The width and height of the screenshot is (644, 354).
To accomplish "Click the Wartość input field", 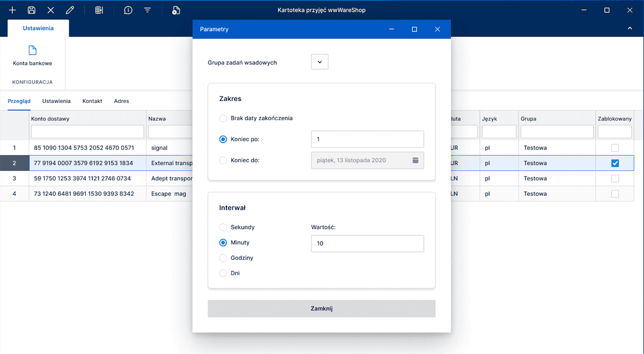I will (x=368, y=244).
